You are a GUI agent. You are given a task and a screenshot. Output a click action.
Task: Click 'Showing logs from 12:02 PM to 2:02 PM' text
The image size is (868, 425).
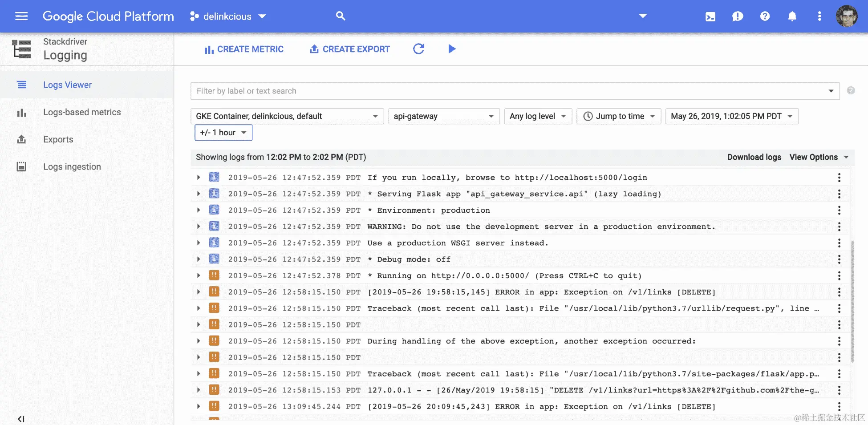(x=281, y=157)
